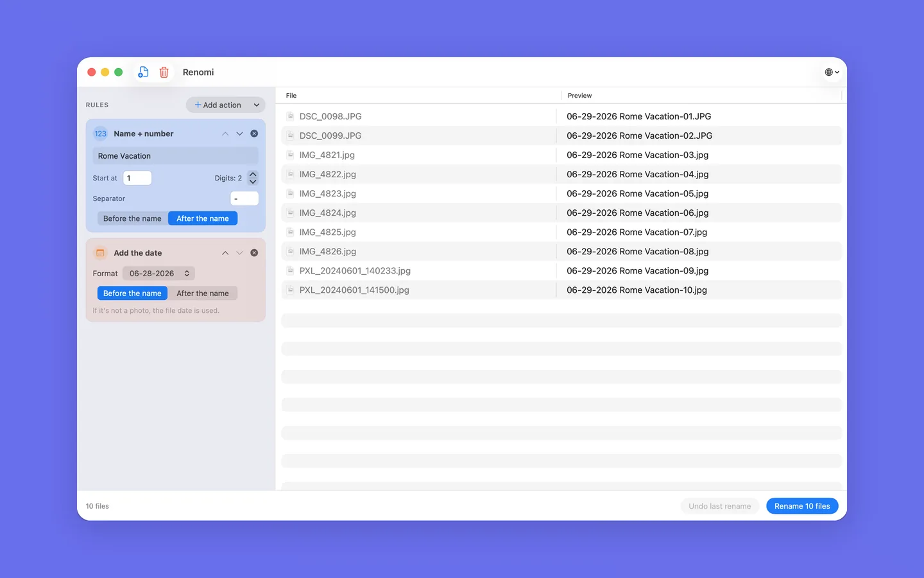Click file icon beside PXL_20240601_140233.jpg
This screenshot has height=578, width=924.
(x=290, y=270)
